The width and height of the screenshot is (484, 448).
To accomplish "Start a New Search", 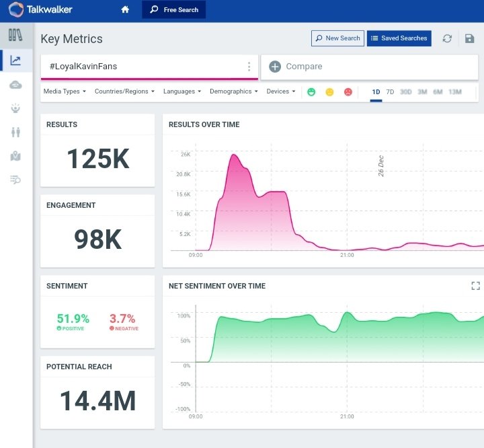I will point(337,38).
